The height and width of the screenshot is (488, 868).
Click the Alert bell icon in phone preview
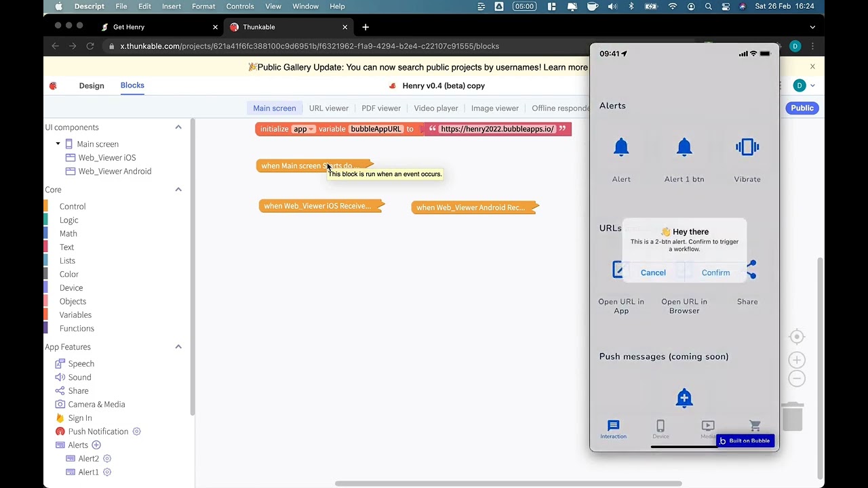click(x=621, y=147)
